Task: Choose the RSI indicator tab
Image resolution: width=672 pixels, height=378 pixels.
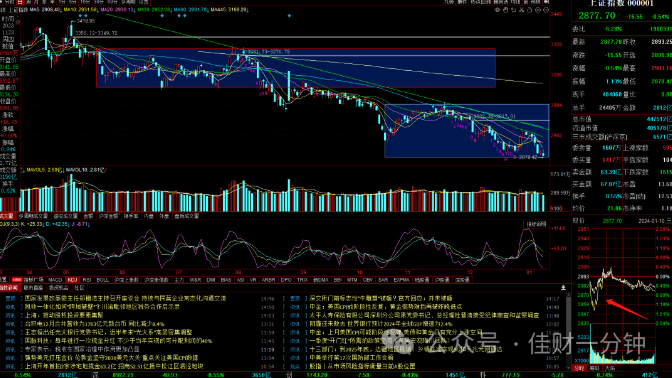Action: (87, 280)
